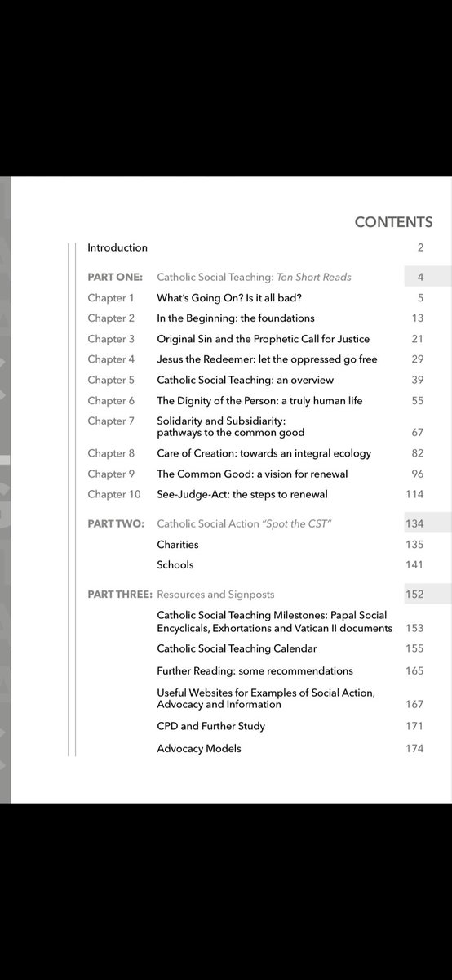
Task: Open Catholic Social Action "Spot the CST"
Action: click(x=244, y=523)
